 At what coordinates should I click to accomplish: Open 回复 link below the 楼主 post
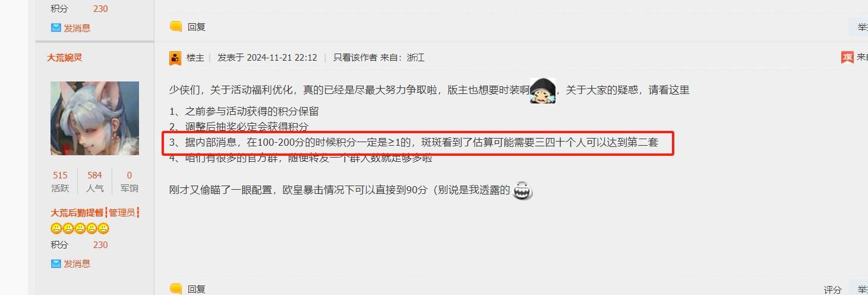point(196,289)
